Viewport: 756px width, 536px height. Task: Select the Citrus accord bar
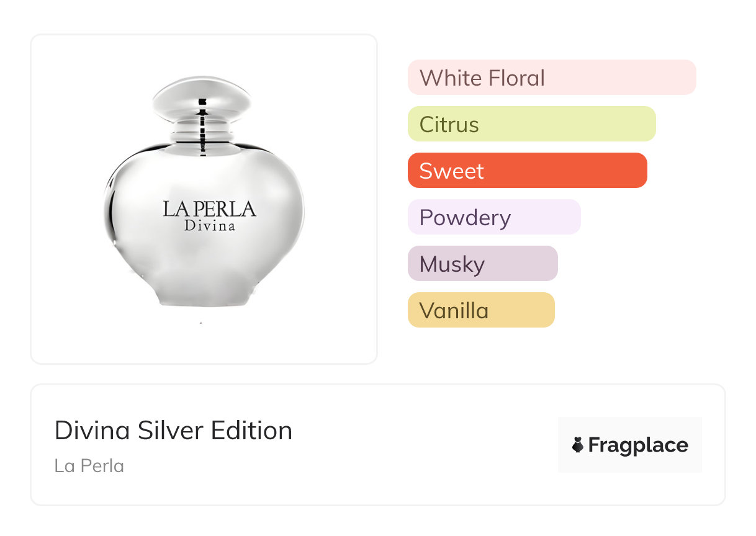(x=531, y=124)
